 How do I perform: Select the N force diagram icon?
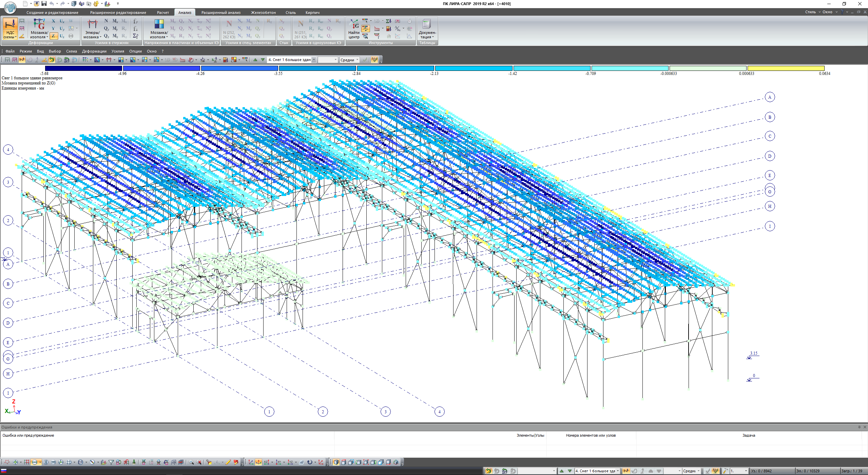pyautogui.click(x=106, y=21)
